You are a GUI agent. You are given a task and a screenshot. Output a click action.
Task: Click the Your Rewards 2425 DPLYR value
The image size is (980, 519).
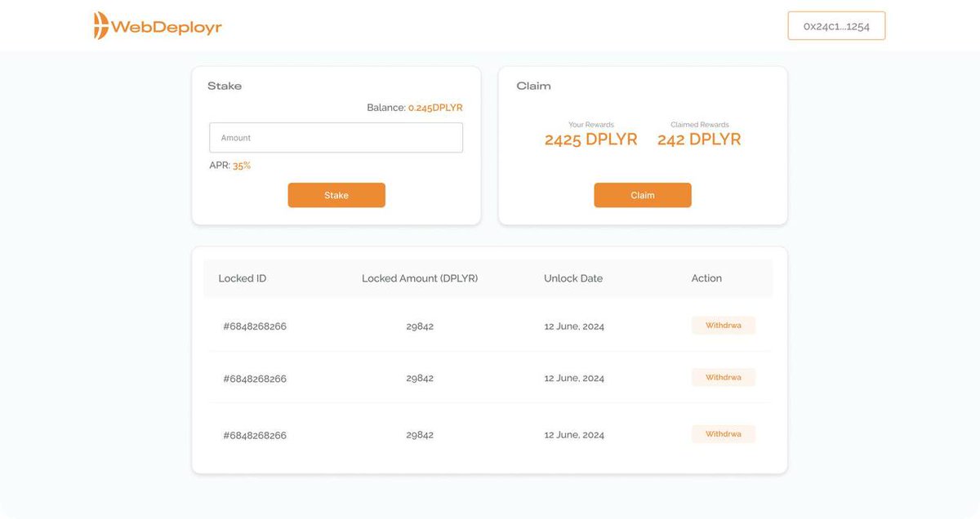pos(590,139)
